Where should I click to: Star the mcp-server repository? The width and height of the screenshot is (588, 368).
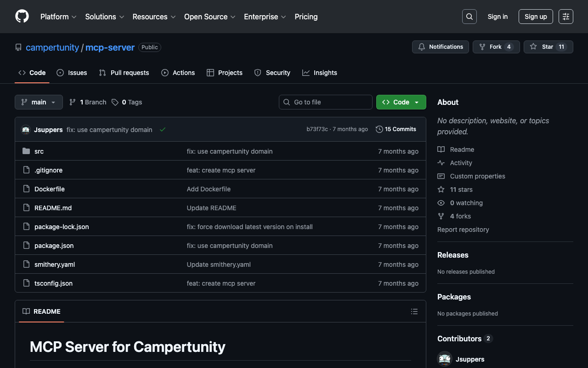click(548, 47)
